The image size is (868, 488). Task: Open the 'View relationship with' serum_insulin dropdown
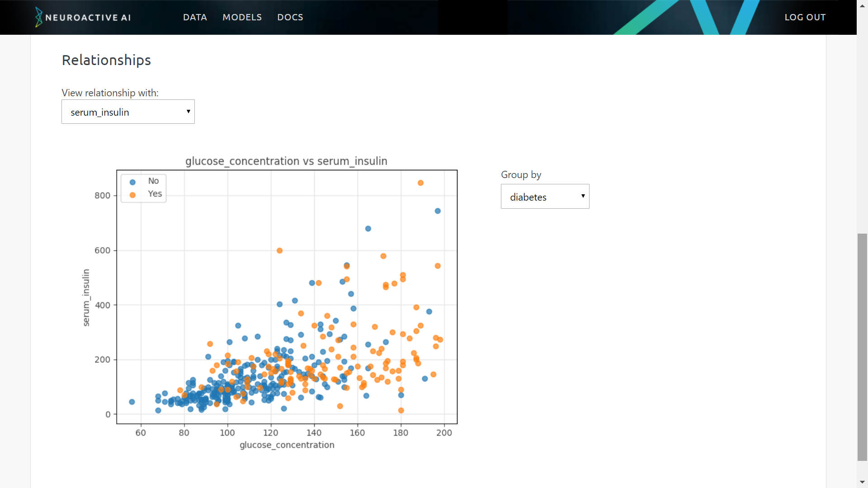point(128,112)
